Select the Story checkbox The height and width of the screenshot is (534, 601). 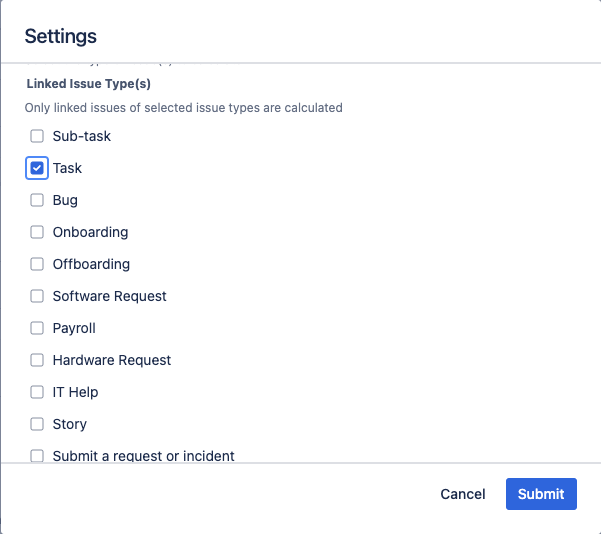click(x=37, y=424)
